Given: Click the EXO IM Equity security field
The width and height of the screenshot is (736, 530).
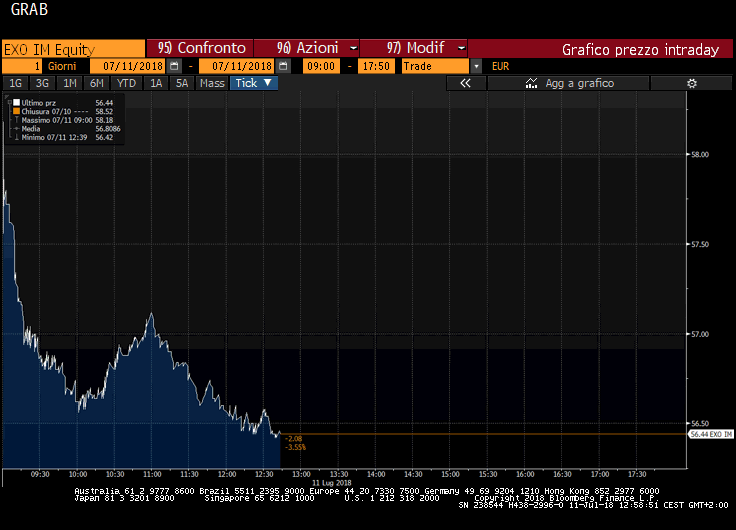Looking at the screenshot, I should pos(73,49).
